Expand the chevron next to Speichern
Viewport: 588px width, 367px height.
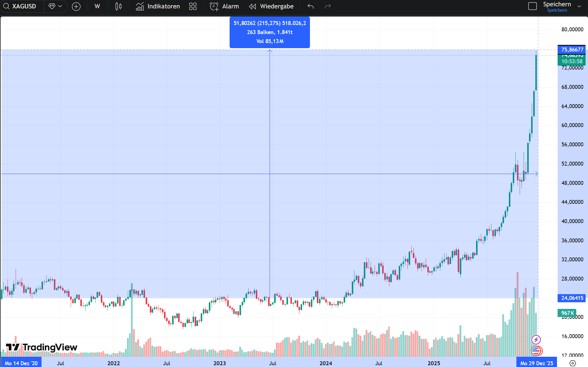(x=579, y=6)
